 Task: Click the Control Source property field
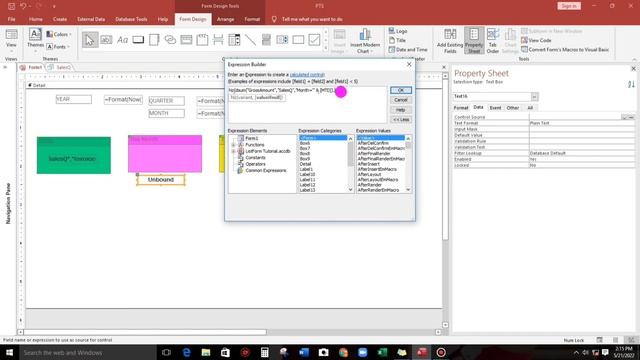[x=576, y=117]
